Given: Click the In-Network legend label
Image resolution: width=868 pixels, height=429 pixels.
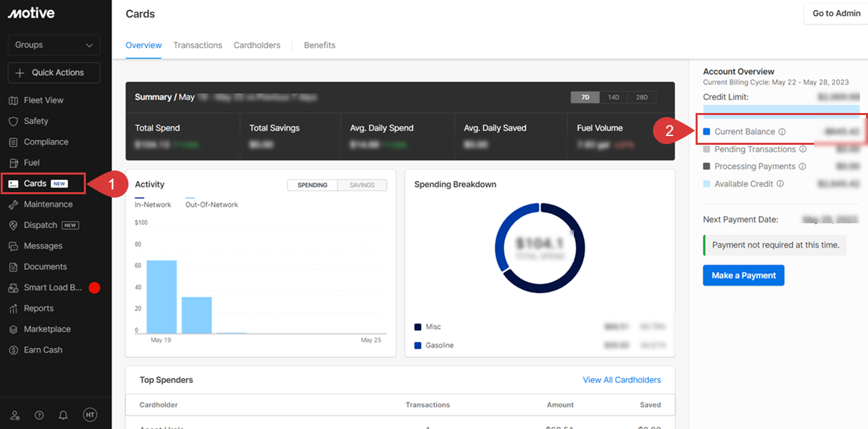Looking at the screenshot, I should 153,204.
